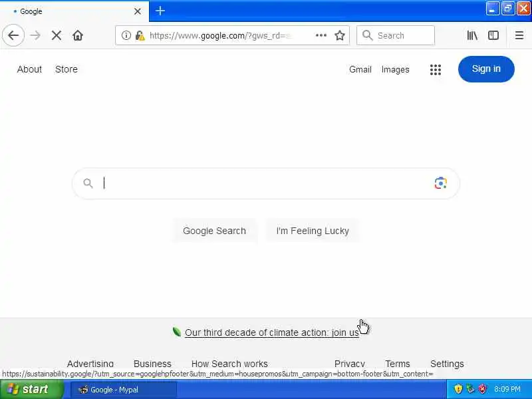Focus the Google search text box

[265, 184]
